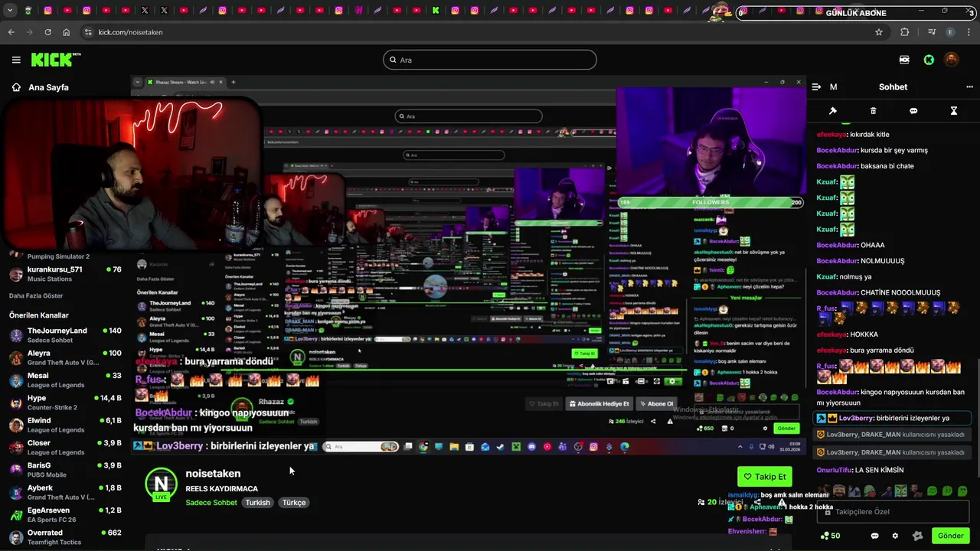Open chat settings gear icon
The image size is (980, 551).
click(x=895, y=536)
